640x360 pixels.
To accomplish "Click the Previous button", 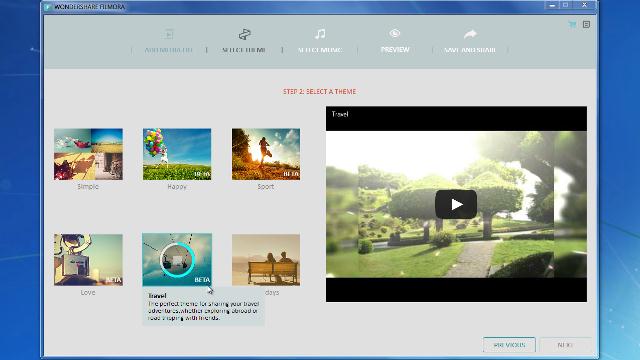I will coord(509,345).
